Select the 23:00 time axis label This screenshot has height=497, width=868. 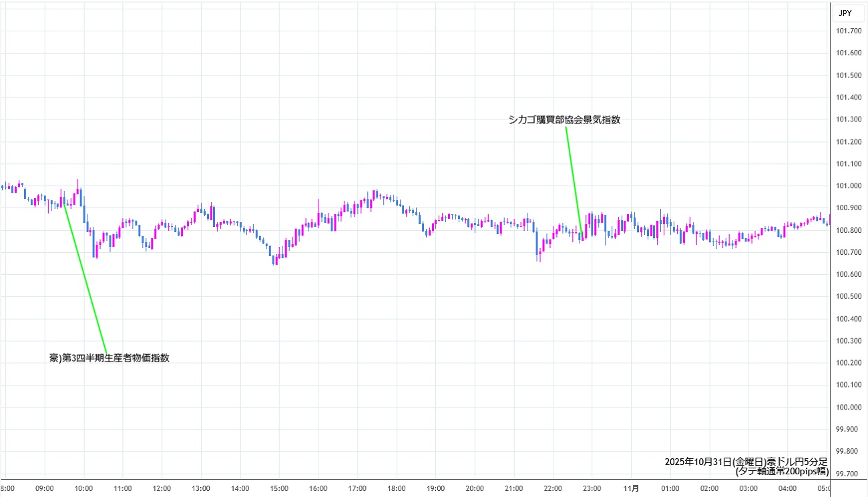(x=592, y=488)
